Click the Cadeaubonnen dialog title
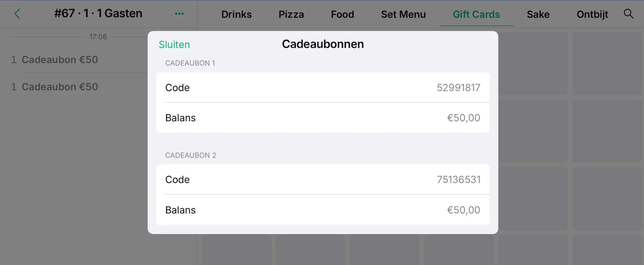The width and height of the screenshot is (644, 265). pos(323,44)
